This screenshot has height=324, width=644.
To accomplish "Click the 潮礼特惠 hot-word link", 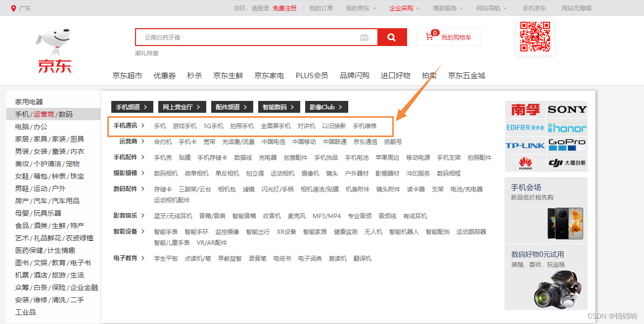I will 147,53.
